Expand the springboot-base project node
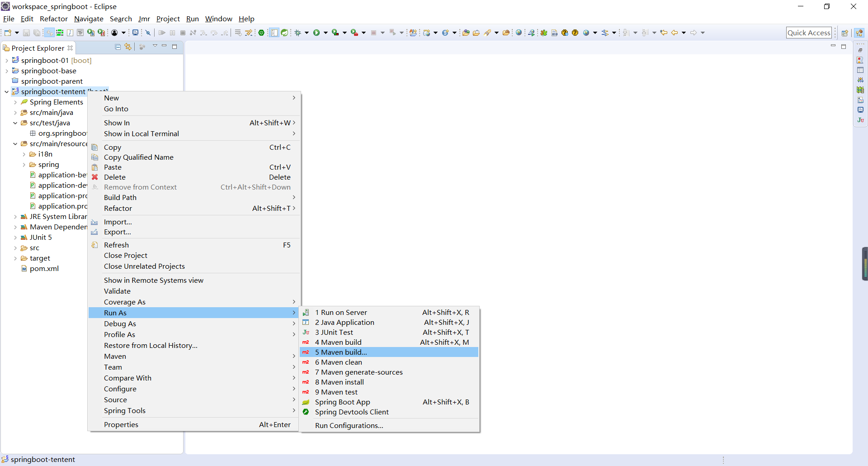 (7, 71)
